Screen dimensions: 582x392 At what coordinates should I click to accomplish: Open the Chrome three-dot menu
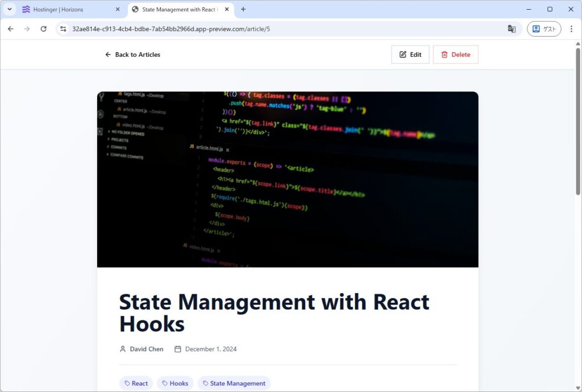tap(571, 29)
